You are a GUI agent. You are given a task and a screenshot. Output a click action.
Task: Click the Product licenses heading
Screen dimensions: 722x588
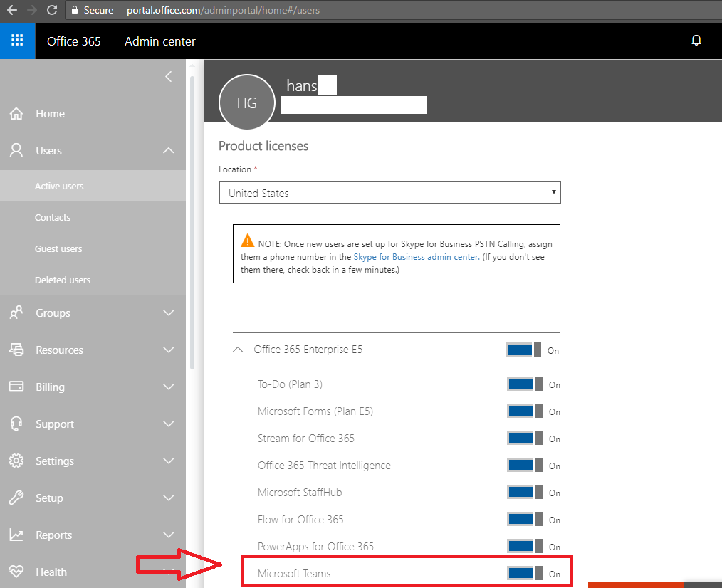click(263, 146)
